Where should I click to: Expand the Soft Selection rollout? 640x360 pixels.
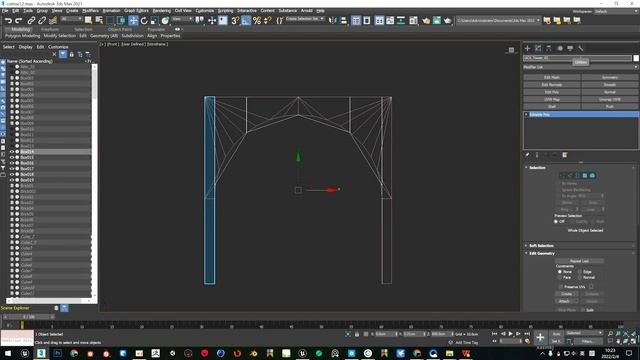tap(541, 246)
